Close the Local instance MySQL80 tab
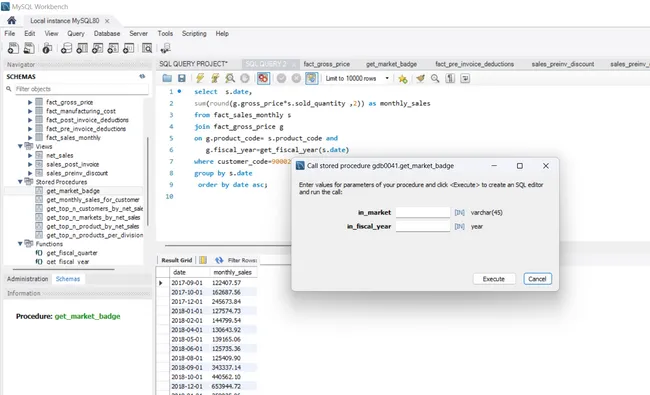Viewport: 650px width, 395px height. (107, 21)
